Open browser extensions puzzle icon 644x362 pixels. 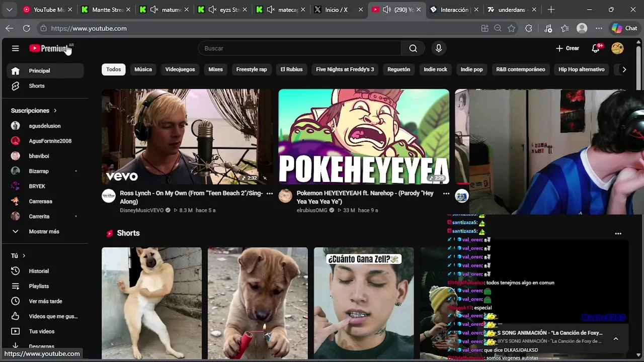coord(528,29)
